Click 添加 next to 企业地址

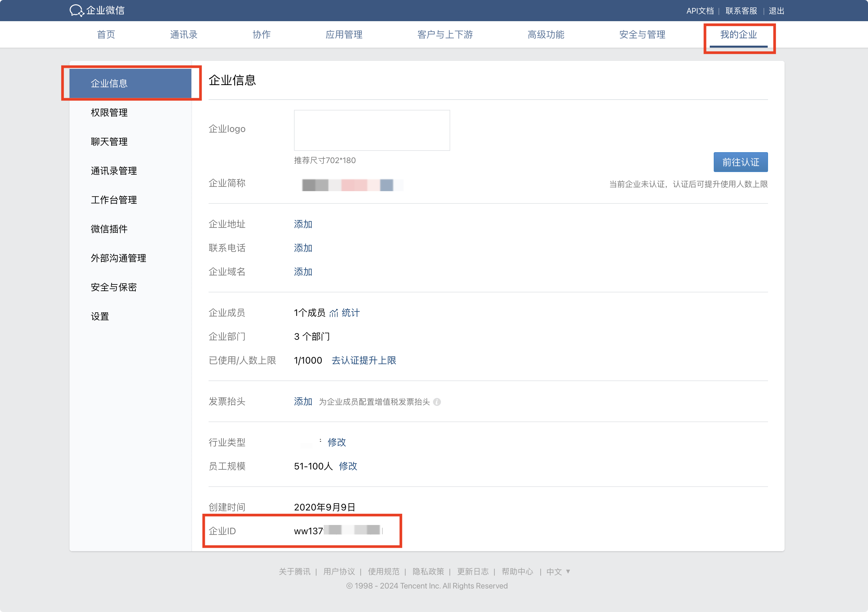pyautogui.click(x=303, y=224)
